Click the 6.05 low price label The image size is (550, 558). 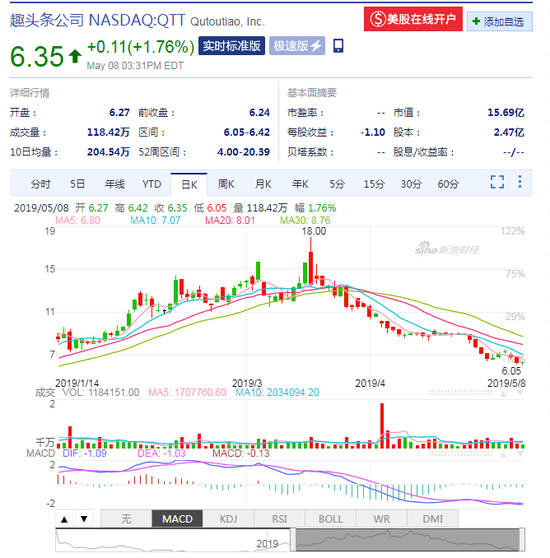[x=511, y=371]
